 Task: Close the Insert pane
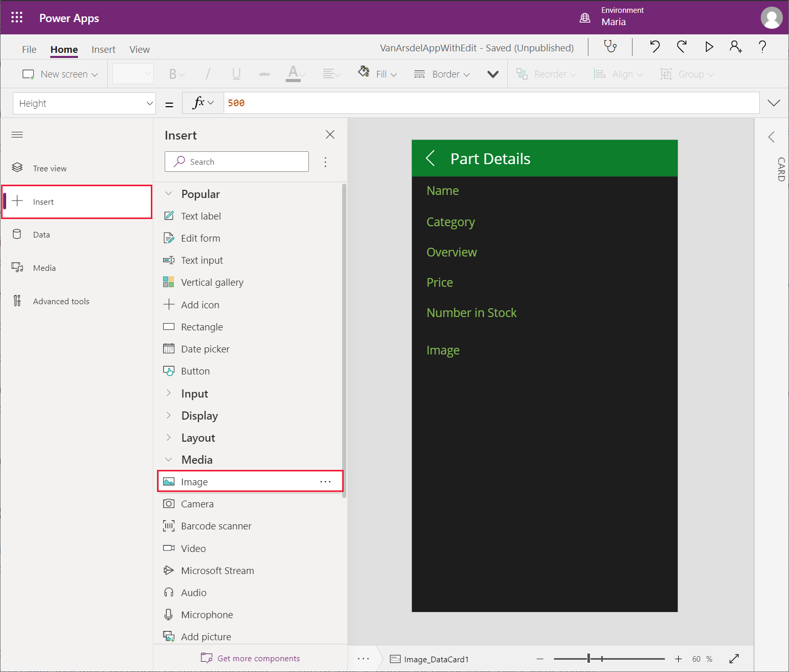(x=330, y=134)
